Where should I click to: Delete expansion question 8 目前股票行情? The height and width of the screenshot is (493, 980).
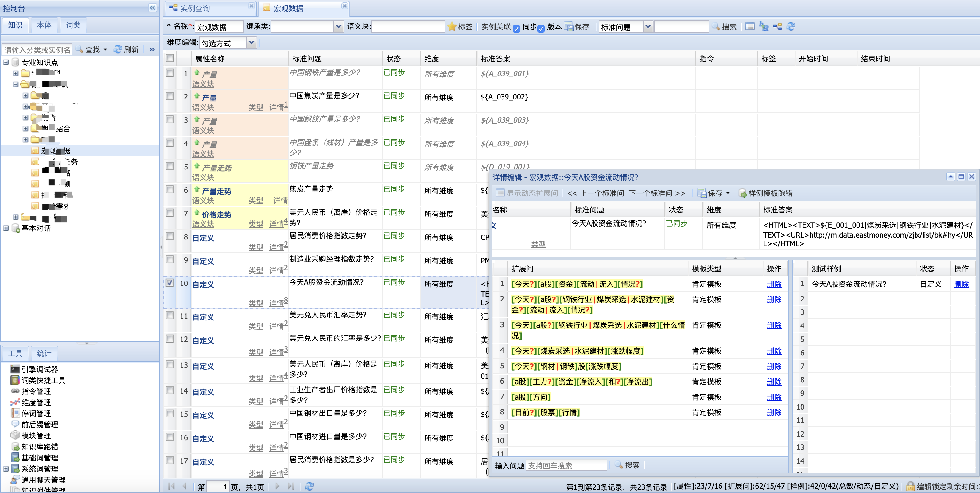pyautogui.click(x=774, y=412)
